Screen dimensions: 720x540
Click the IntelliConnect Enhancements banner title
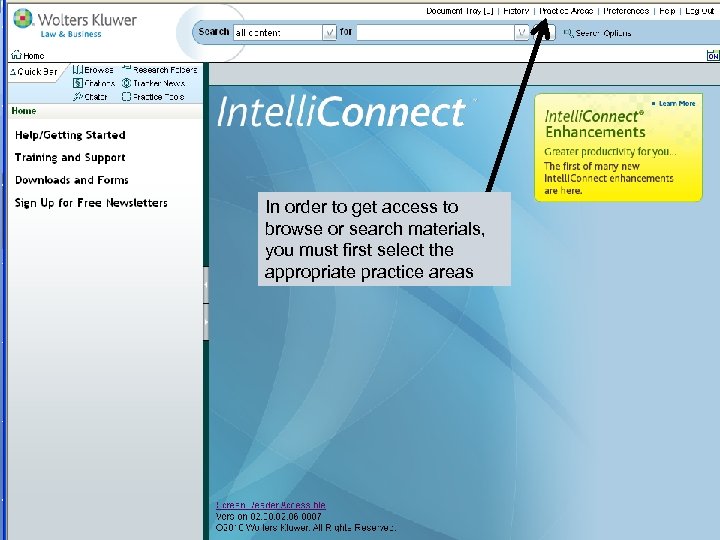(x=595, y=124)
